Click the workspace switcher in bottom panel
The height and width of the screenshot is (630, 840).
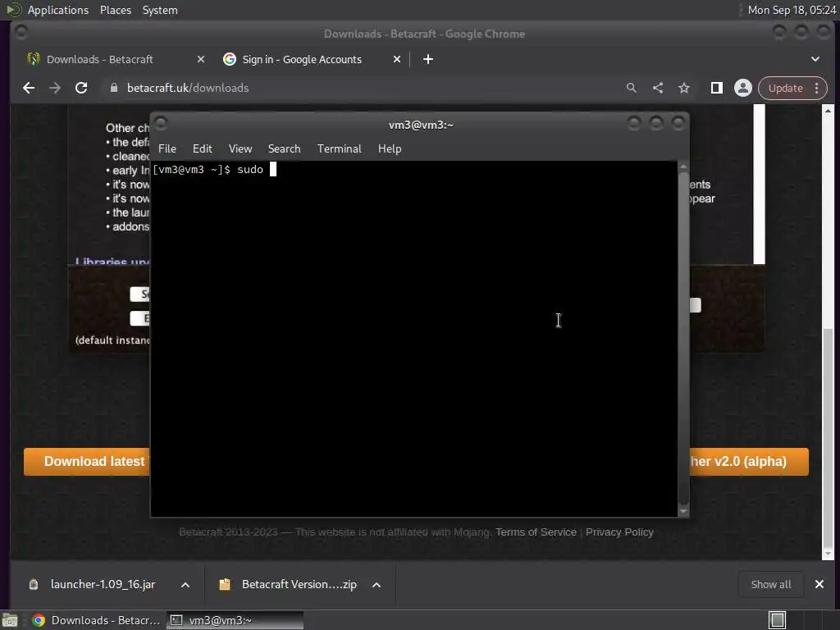[x=777, y=620]
